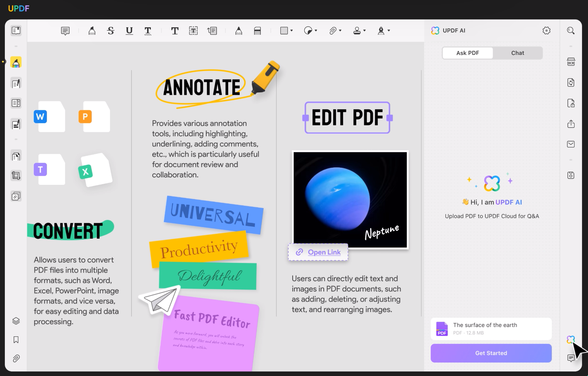Image resolution: width=588 pixels, height=376 pixels.
Task: Click the Open Link hyperlink
Action: pos(324,252)
